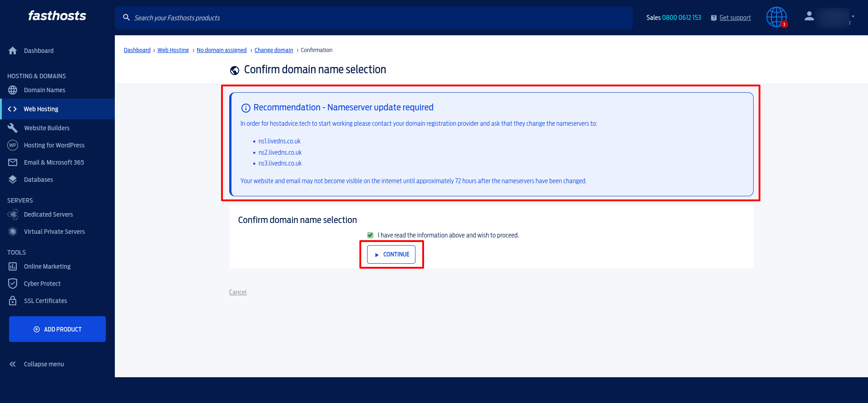
Task: Click the Hosting for WordPress WP icon
Action: (x=13, y=145)
